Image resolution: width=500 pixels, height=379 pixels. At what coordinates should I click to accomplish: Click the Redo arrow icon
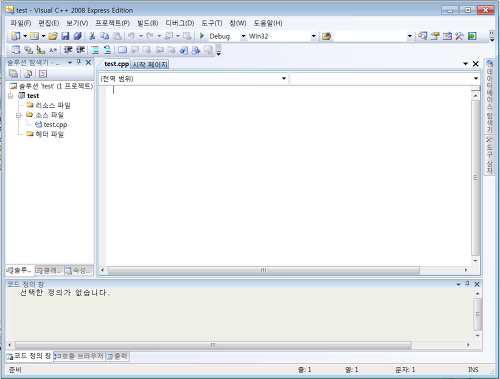pos(150,36)
